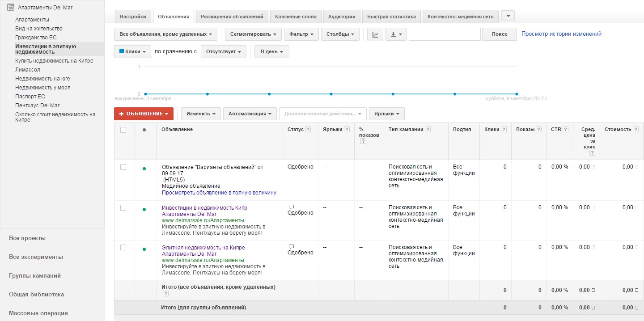
Task: Click green status dot of Элитная недвижимость на Кипре row
Action: coord(144,249)
